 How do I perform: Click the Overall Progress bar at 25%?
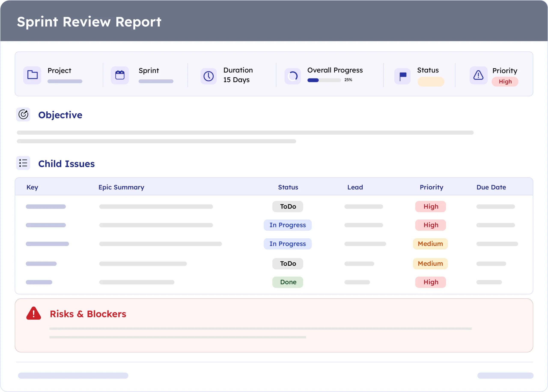point(324,80)
